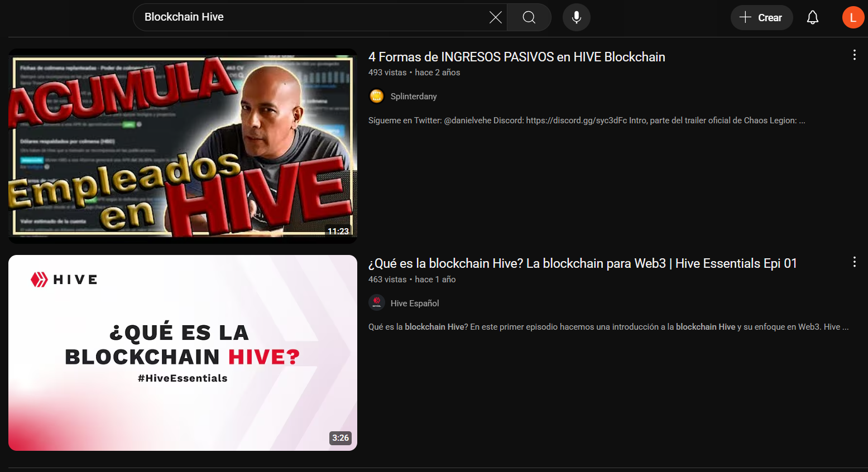Open the account avatar labeled L
868x472 pixels.
pyautogui.click(x=853, y=17)
